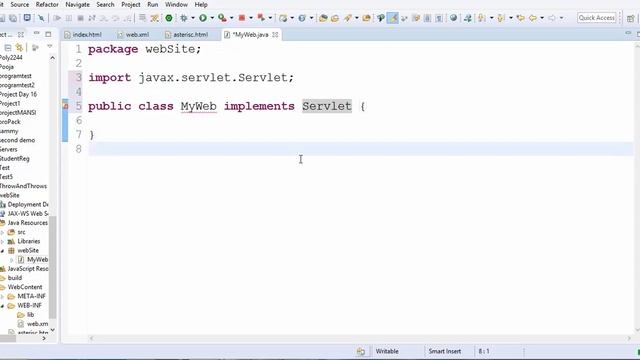Click the build folder in the tree
Screen dimensions: 640x360
(x=15, y=278)
